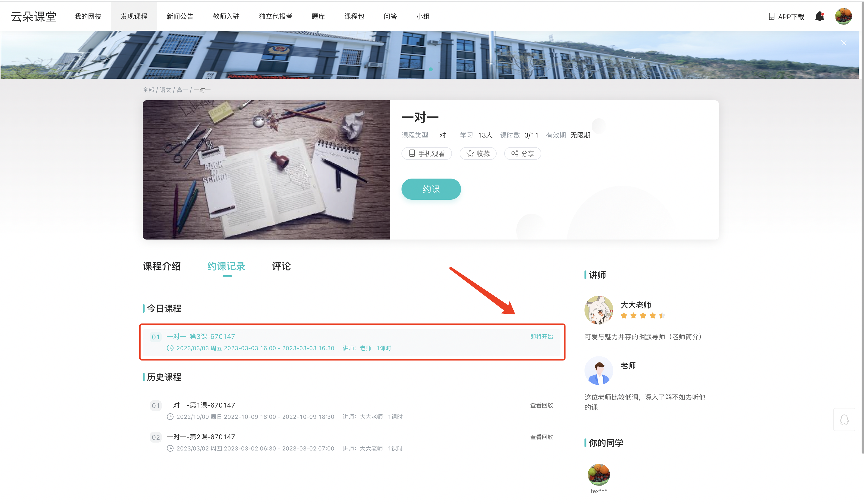Image resolution: width=864 pixels, height=504 pixels.
Task: Close the banner with the X icon
Action: (844, 43)
